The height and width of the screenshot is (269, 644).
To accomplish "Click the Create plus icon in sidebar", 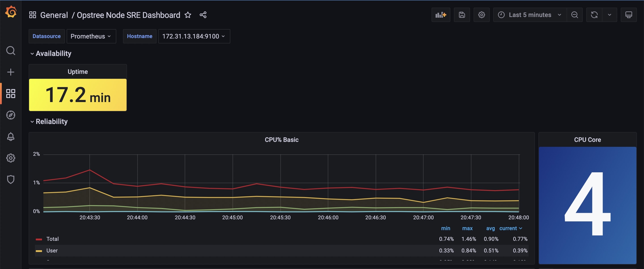I will 11,72.
